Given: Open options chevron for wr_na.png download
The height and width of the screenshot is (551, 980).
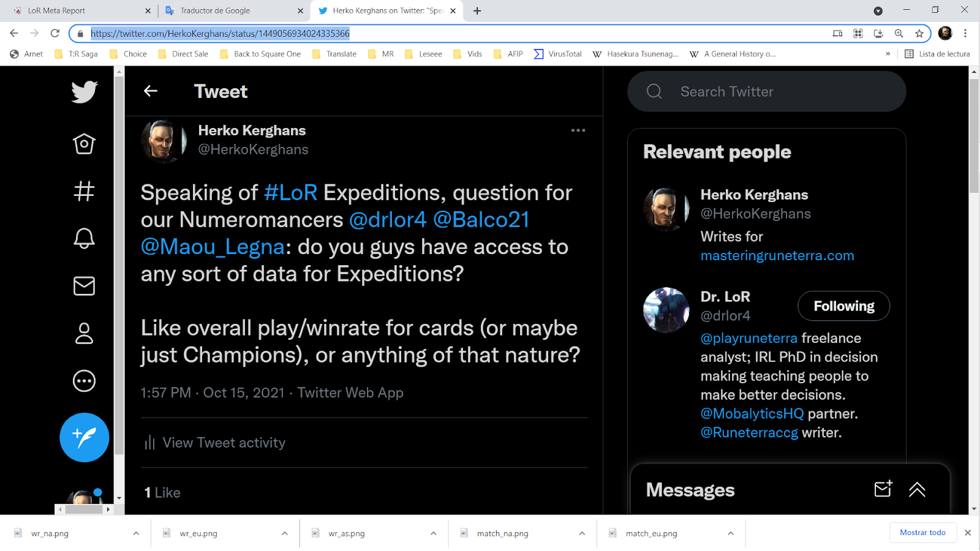Looking at the screenshot, I should (x=136, y=533).
